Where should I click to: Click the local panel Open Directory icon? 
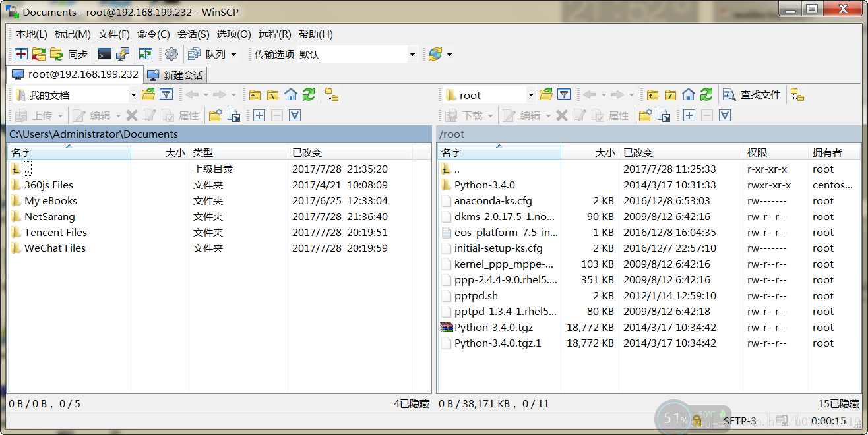click(148, 95)
